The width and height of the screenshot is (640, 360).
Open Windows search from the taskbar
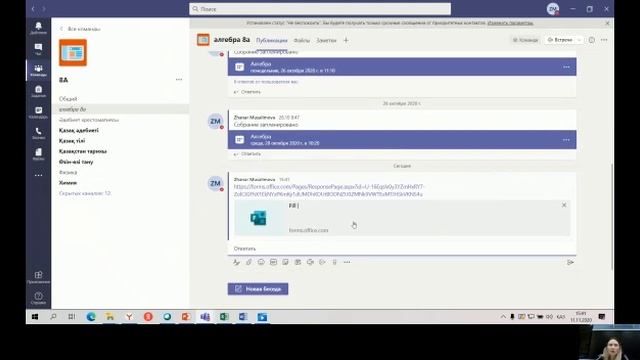pos(53,317)
